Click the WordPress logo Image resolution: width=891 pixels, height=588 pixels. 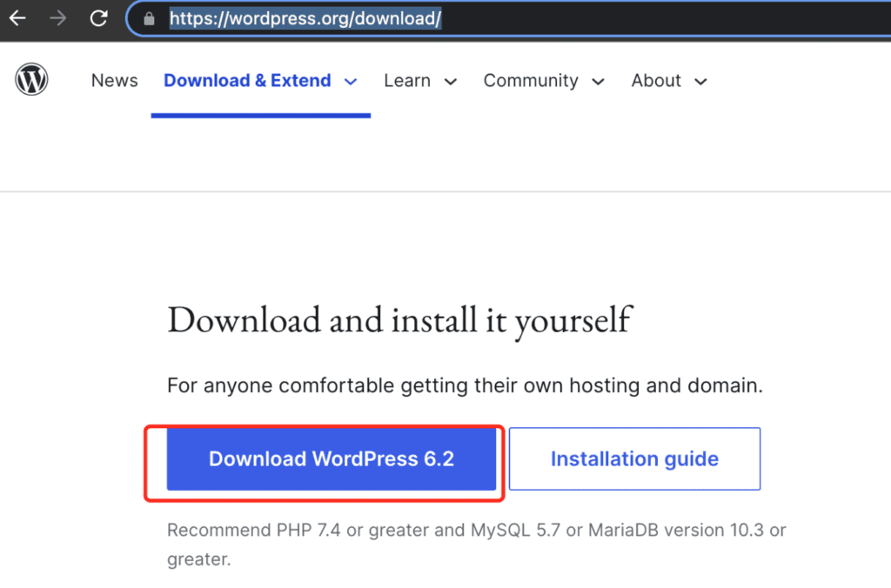click(x=31, y=79)
